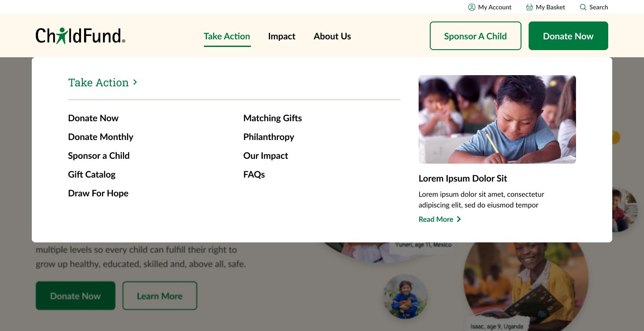
Task: Click the chevron next to Take Action heading
Action: click(x=135, y=82)
